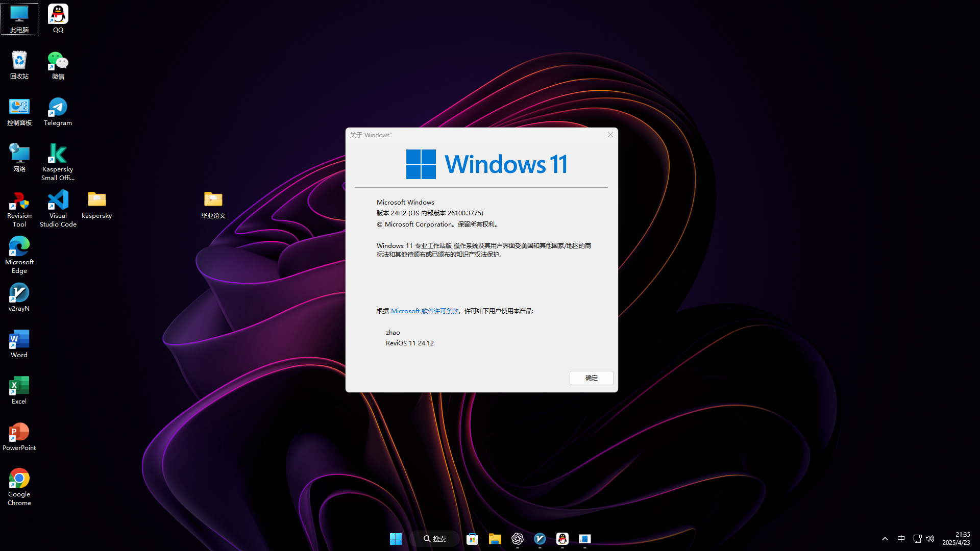Select the Visual Studio Code shortcut
The image size is (980, 551).
pos(58,201)
